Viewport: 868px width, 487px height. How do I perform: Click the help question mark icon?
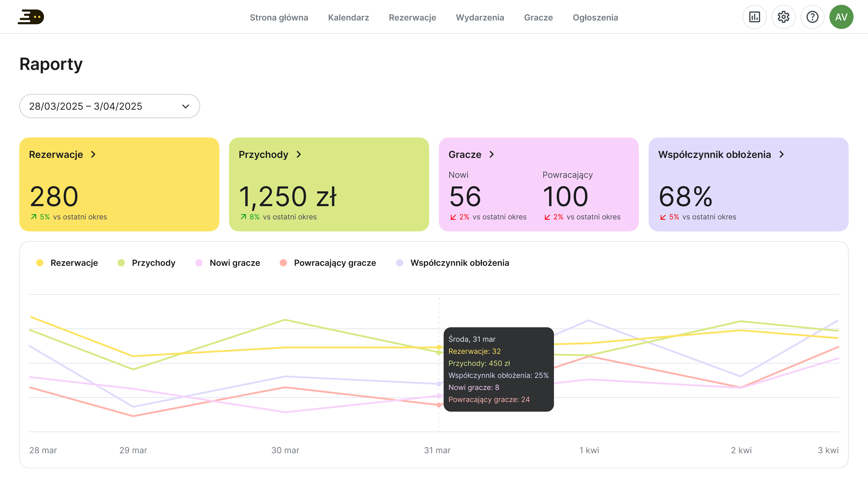coord(812,17)
